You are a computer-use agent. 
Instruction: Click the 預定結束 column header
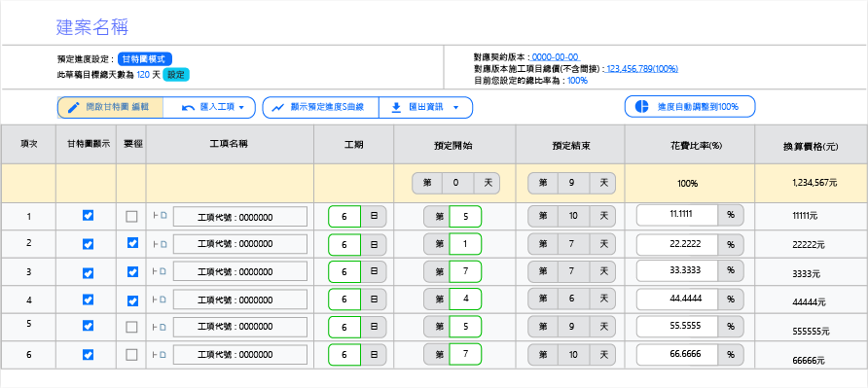(570, 146)
